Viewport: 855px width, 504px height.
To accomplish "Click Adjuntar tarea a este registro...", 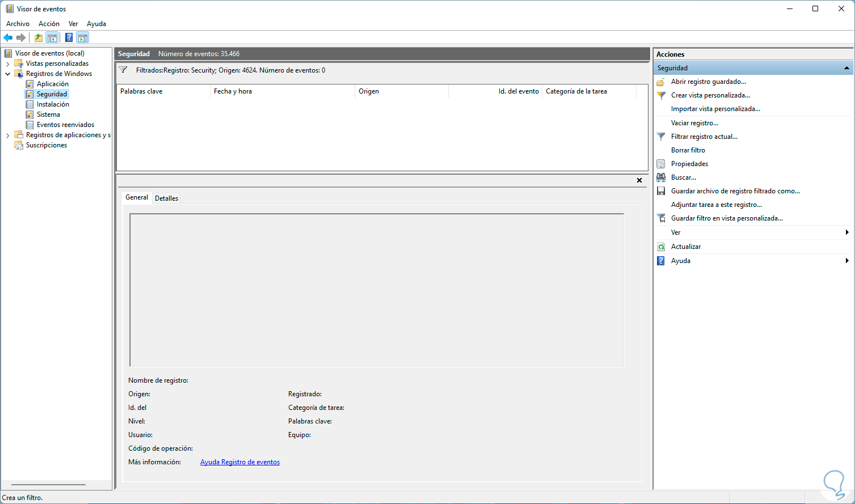I will pyautogui.click(x=717, y=205).
